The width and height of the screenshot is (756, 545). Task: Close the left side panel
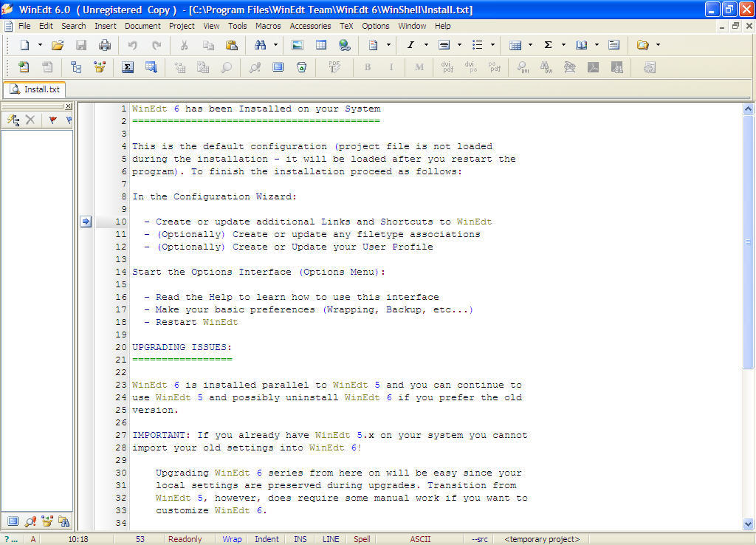coord(69,106)
